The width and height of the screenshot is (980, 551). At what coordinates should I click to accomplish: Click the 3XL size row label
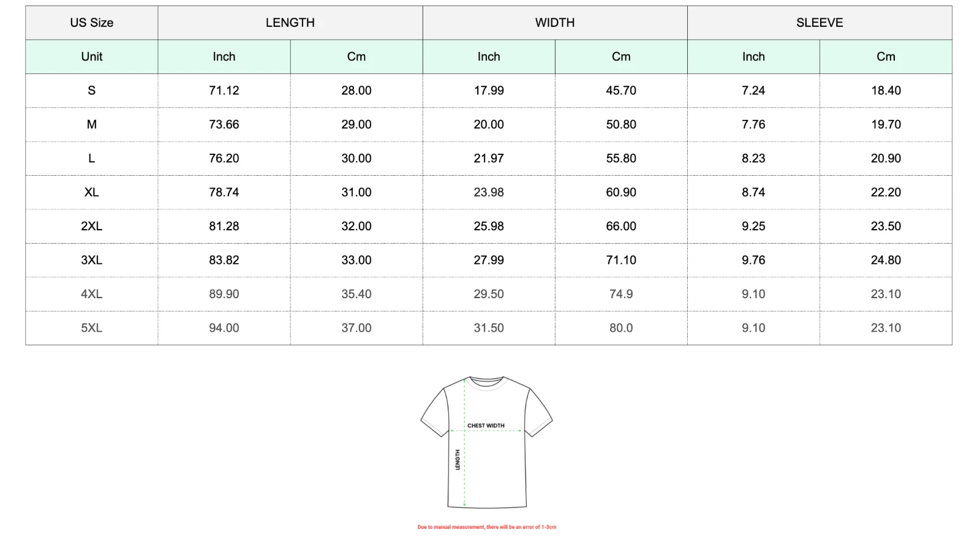click(92, 260)
